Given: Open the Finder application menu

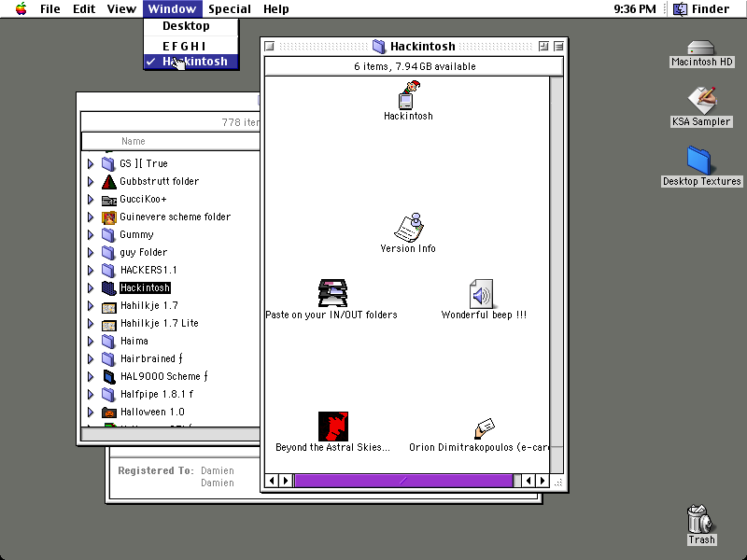Looking at the screenshot, I should click(702, 9).
